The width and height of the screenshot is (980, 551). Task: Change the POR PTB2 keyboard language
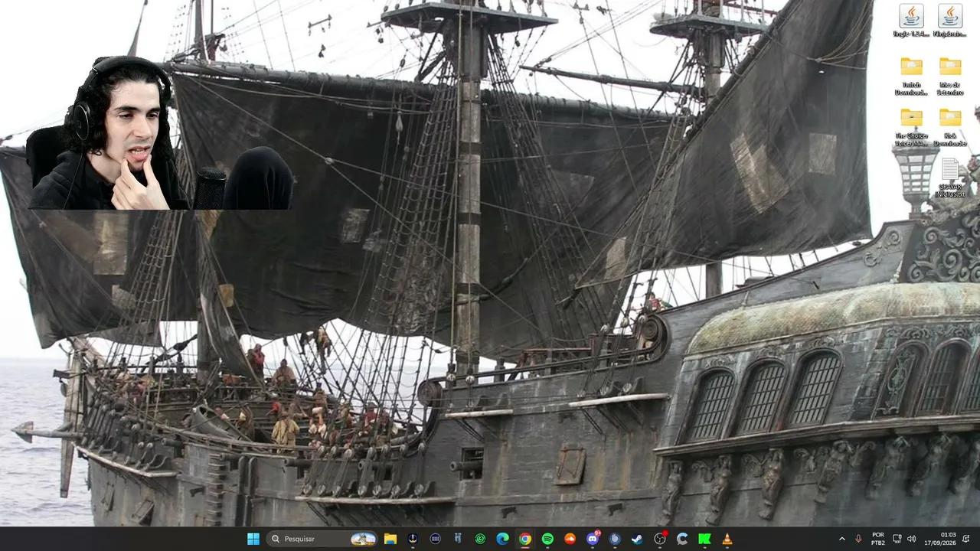click(878, 539)
